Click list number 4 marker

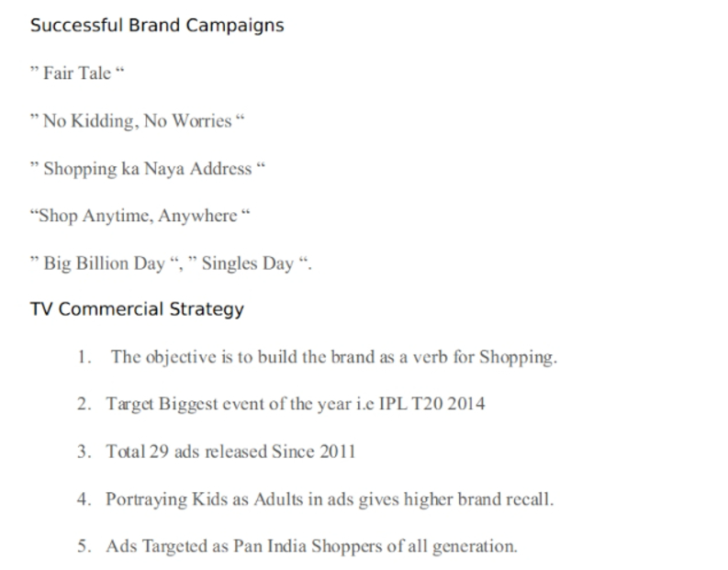[x=84, y=499]
